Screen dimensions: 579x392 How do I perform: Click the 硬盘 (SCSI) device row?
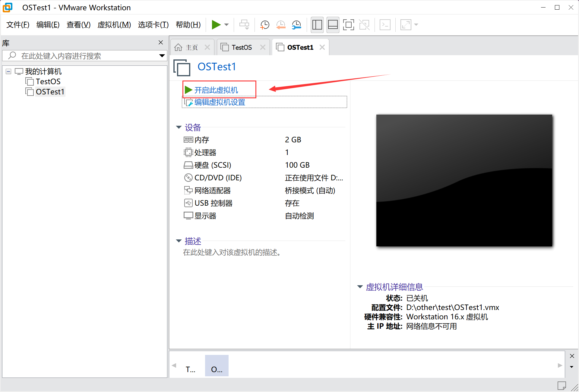[x=263, y=165]
